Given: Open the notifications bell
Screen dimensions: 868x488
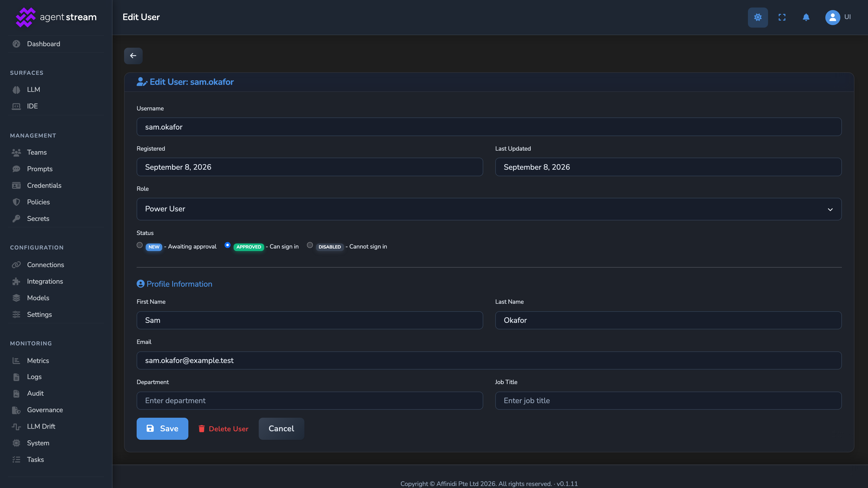Looking at the screenshot, I should tap(806, 17).
